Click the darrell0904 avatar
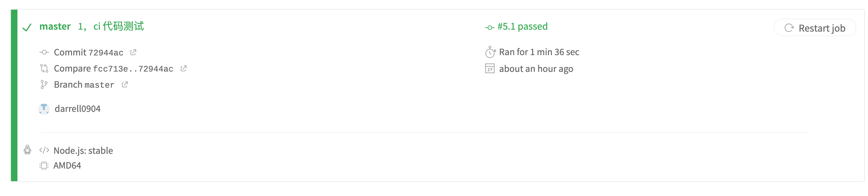The image size is (868, 196). 44,109
